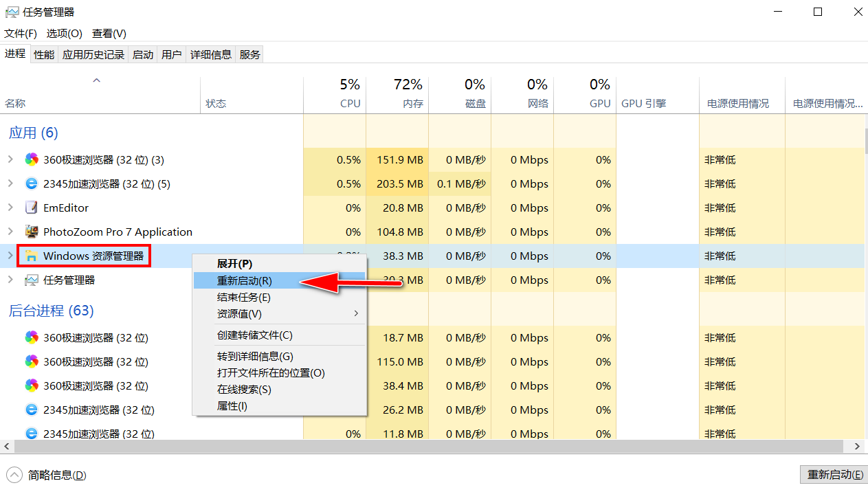Screen dimensions: 868x492
Task: Sort by the 状态 column header
Action: tap(252, 96)
